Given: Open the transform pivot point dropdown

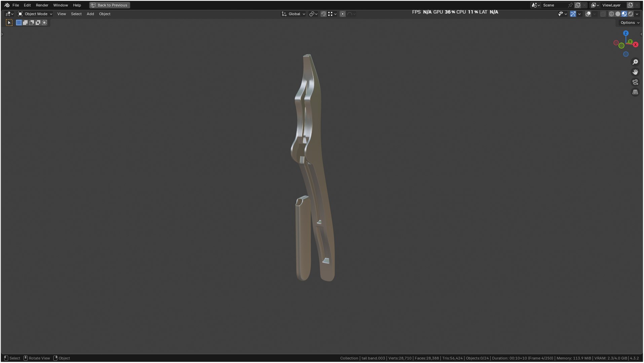Looking at the screenshot, I should tap(313, 14).
